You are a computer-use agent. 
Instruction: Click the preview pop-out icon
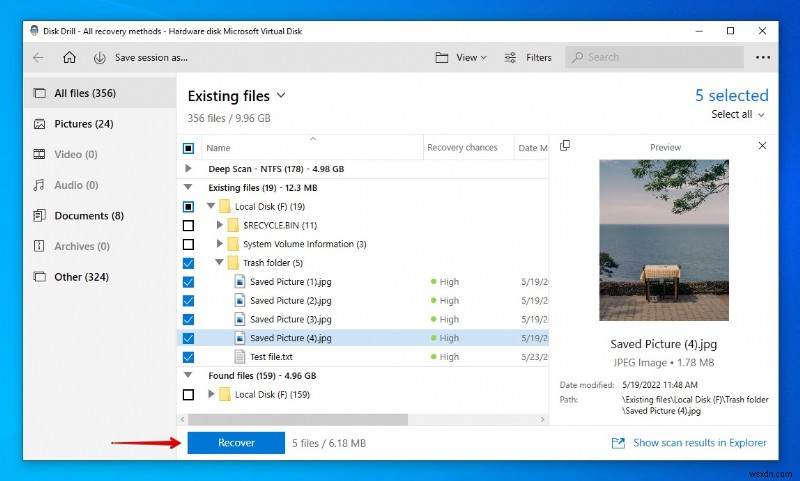[x=565, y=146]
